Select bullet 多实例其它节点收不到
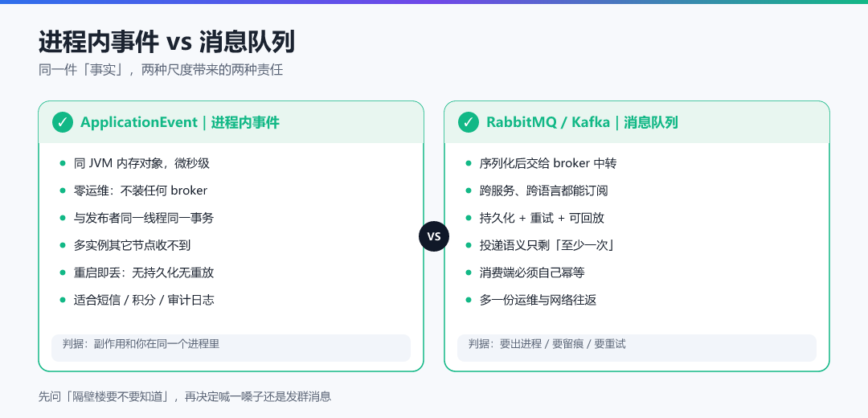The image size is (868, 418). [133, 245]
